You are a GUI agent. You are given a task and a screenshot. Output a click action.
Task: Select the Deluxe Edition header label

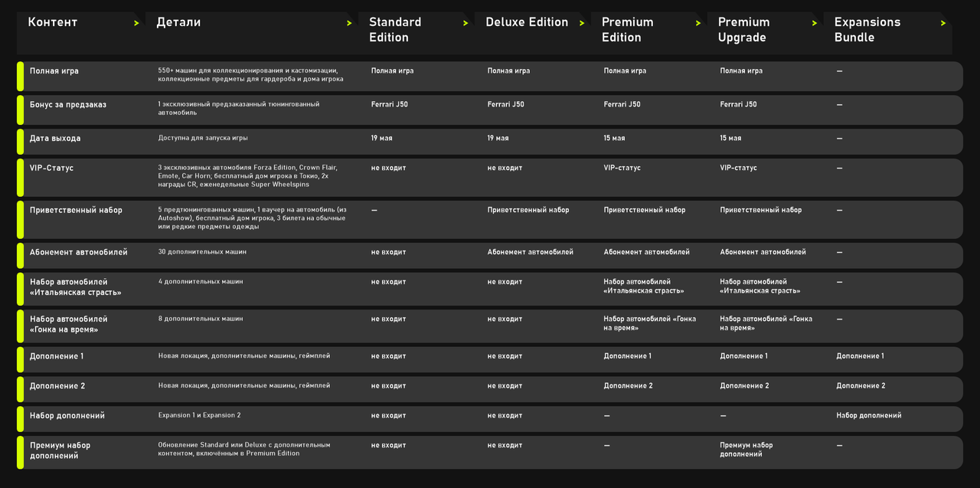pyautogui.click(x=527, y=22)
